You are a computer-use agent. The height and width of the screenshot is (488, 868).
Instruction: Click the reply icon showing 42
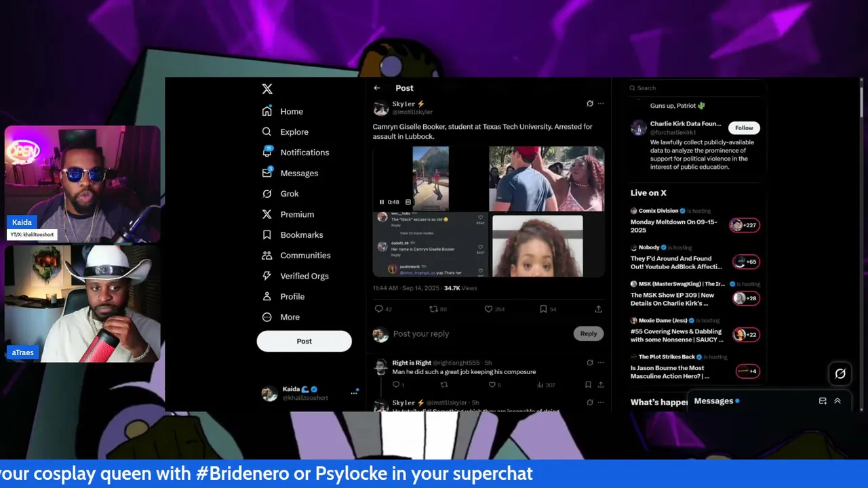pos(379,309)
